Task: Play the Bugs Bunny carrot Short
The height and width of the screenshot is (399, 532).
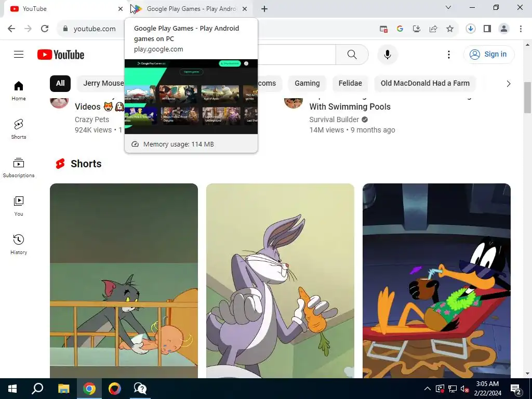Action: pos(280,281)
